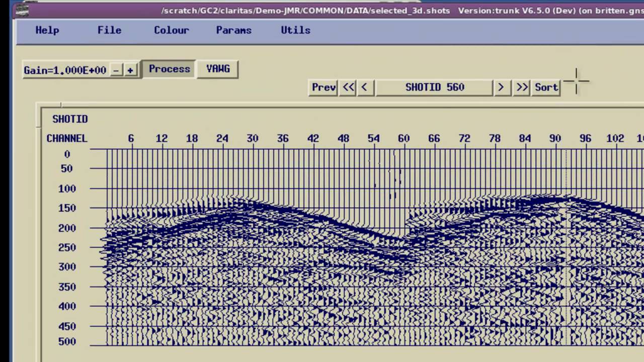
Task: Toggle the VAWG display mode
Action: pyautogui.click(x=217, y=69)
